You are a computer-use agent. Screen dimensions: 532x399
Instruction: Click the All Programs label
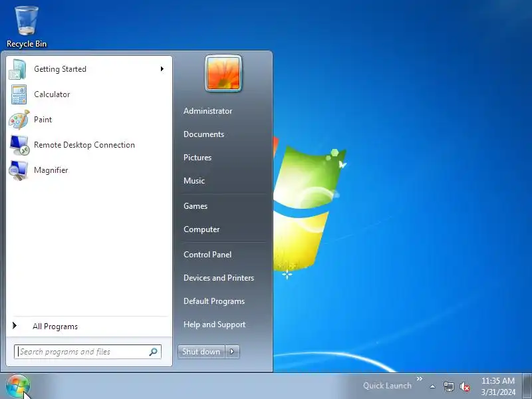pos(55,327)
